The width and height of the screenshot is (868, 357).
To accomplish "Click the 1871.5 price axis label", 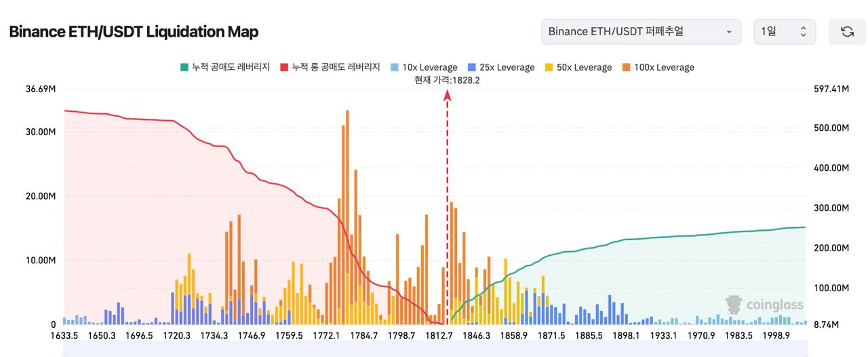I will coord(551,335).
